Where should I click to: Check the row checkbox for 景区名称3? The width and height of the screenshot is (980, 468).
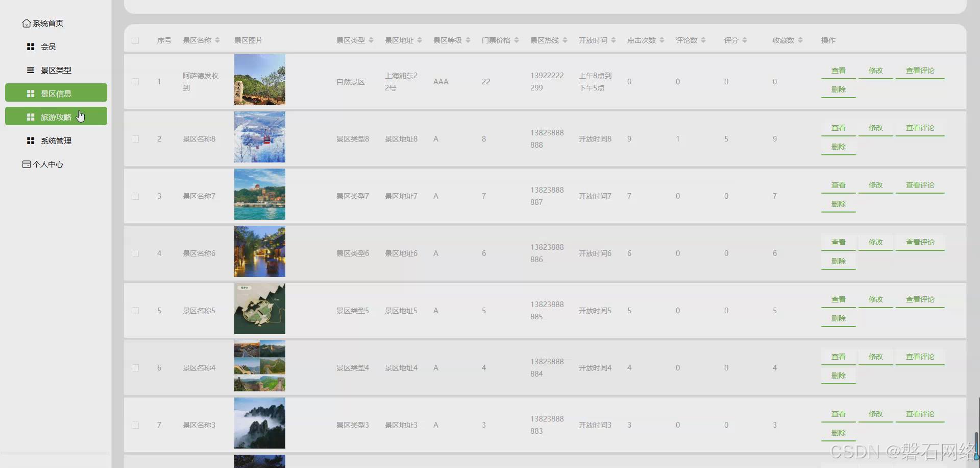pyautogui.click(x=135, y=425)
